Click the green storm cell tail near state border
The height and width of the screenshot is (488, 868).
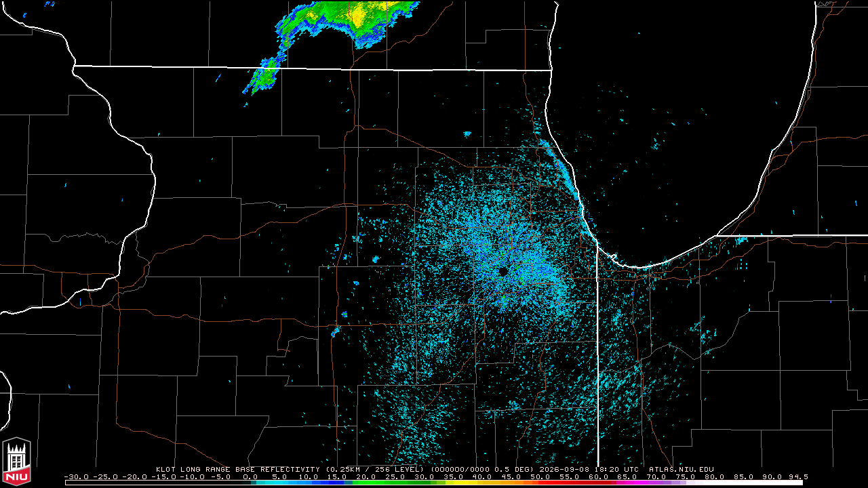[x=263, y=76]
